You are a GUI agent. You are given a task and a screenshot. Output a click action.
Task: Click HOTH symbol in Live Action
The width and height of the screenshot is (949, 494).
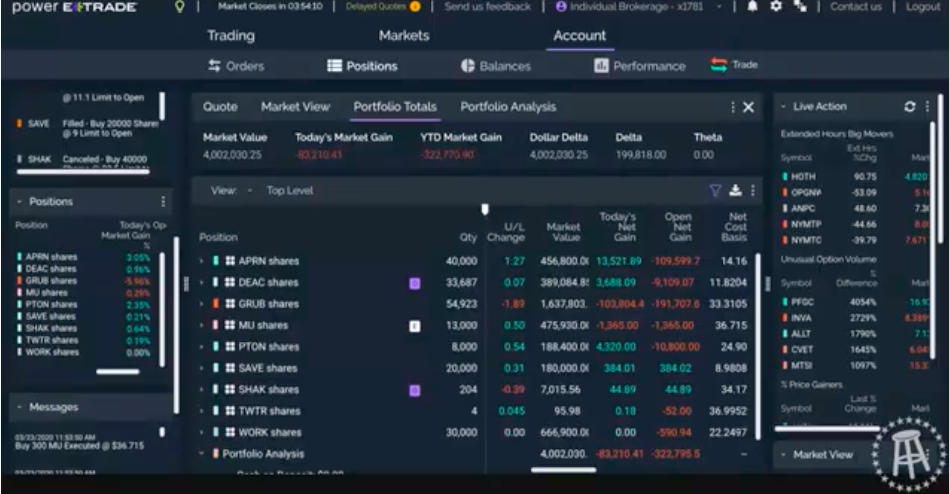pos(803,177)
